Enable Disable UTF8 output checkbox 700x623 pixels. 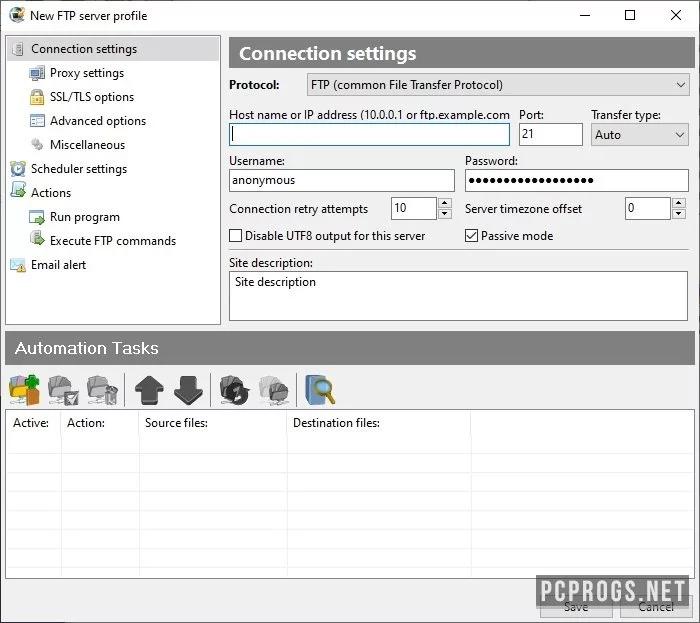tap(235, 236)
